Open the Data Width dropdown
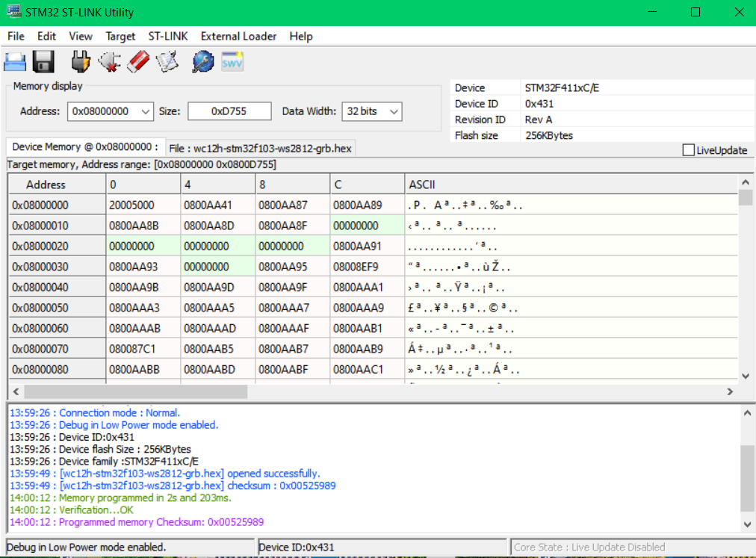Viewport: 756px width, 558px height. coord(393,111)
